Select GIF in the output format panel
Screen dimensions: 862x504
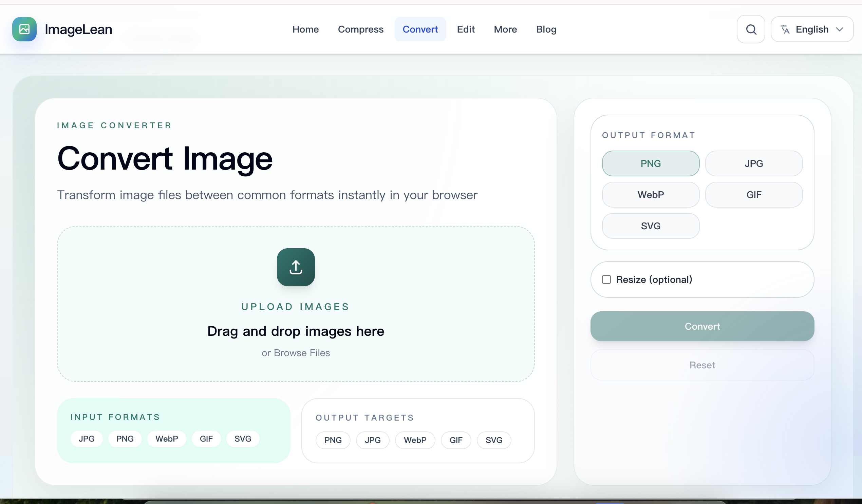tap(754, 195)
